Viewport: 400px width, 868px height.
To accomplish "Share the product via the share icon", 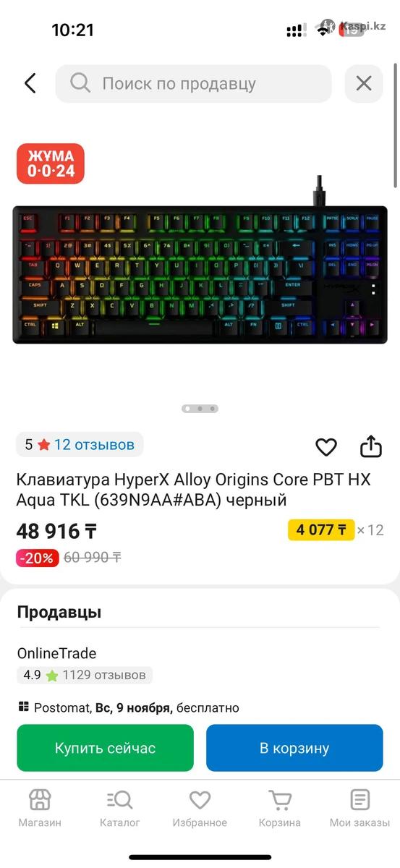I will pos(371,446).
